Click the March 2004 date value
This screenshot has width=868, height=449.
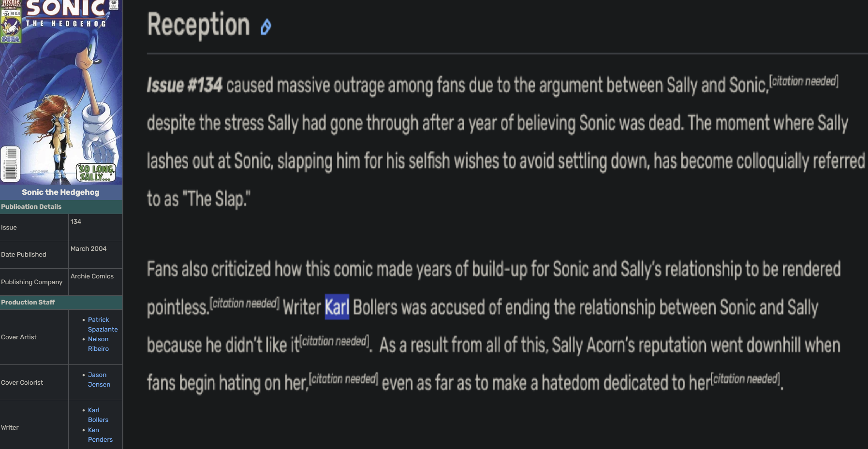point(88,248)
